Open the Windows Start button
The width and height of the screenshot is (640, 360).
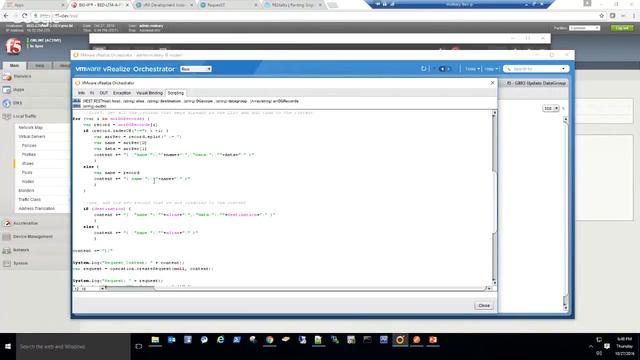[x=8, y=347]
